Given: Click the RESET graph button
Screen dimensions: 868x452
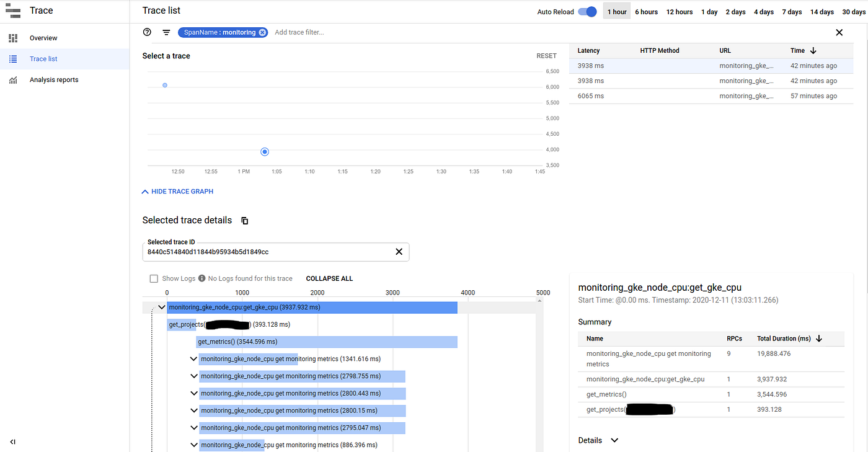Looking at the screenshot, I should [x=546, y=56].
